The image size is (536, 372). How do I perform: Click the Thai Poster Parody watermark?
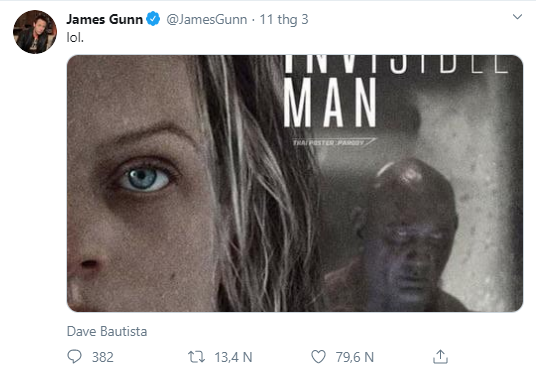coord(334,142)
